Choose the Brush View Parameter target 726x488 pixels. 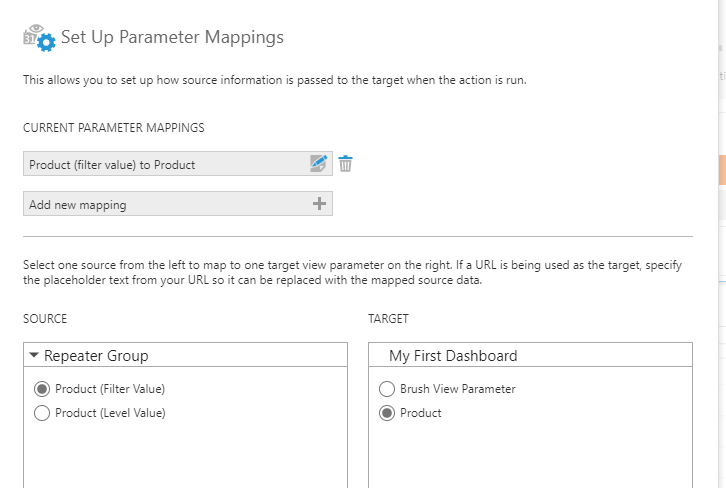pos(387,389)
